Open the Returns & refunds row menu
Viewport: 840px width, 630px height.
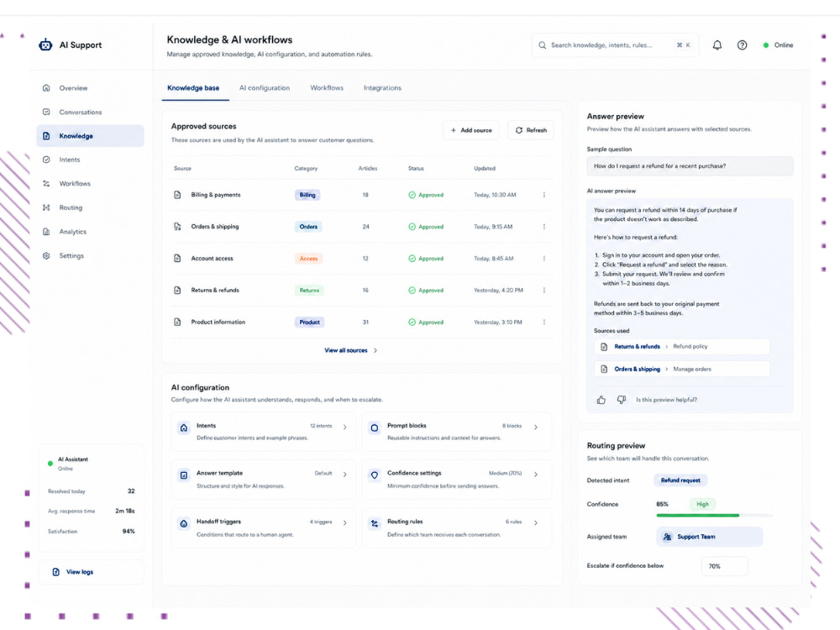coord(543,291)
